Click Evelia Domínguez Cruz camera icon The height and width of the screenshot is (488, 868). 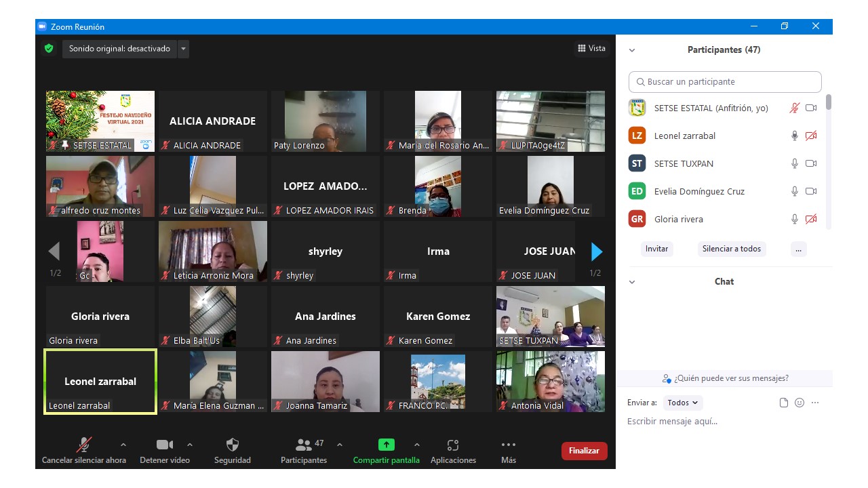coord(811,191)
